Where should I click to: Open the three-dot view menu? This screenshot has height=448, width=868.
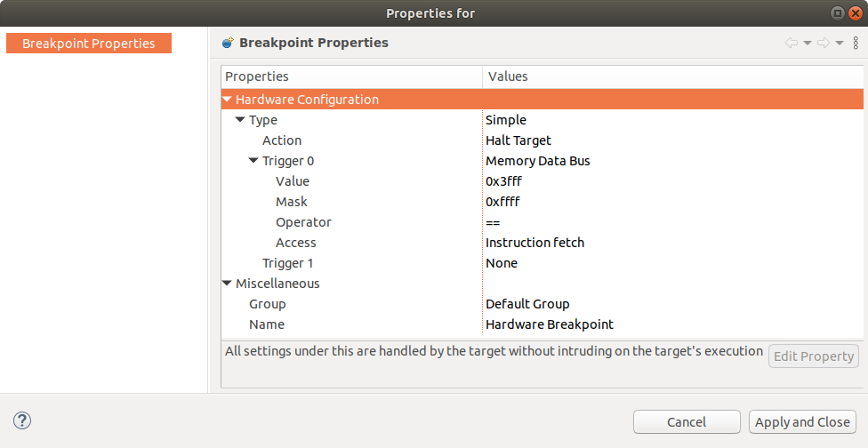(856, 43)
